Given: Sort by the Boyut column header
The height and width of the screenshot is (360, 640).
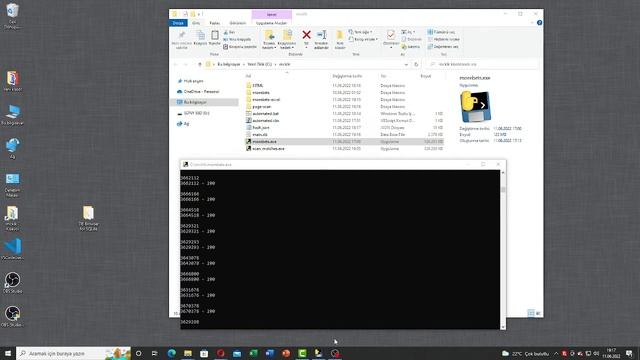Looking at the screenshot, I should (426, 76).
